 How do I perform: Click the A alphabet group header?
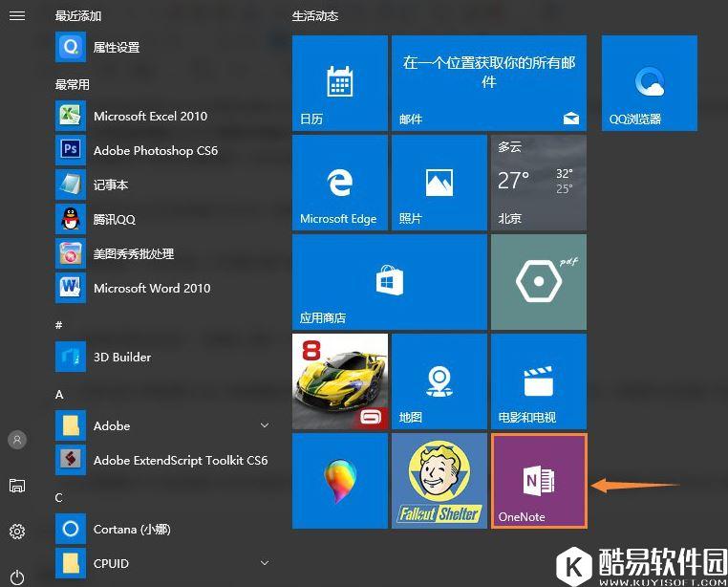click(x=59, y=394)
